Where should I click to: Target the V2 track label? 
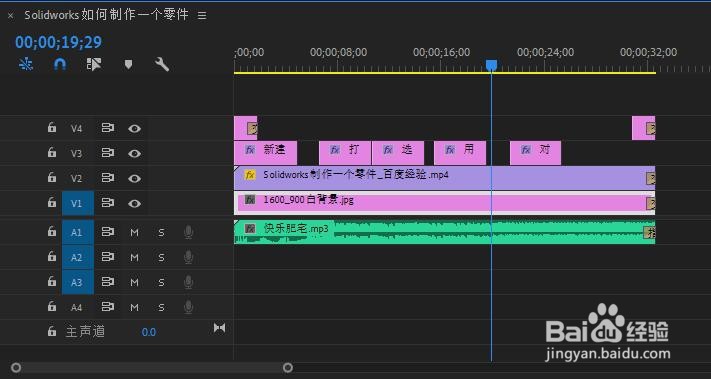(77, 179)
